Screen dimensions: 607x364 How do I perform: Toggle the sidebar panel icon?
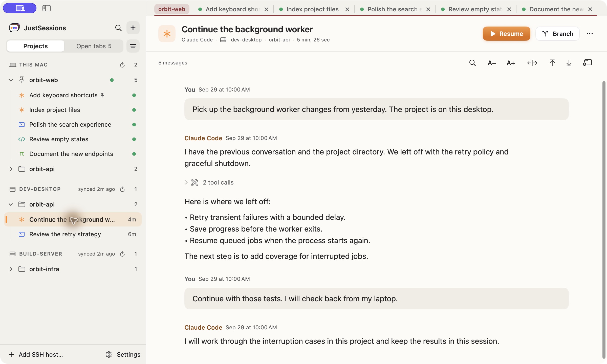click(47, 8)
